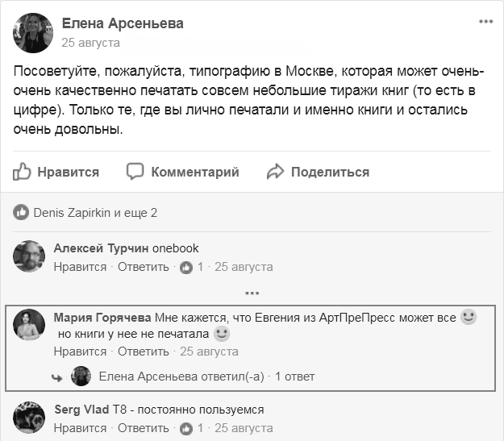Reply to Алексей Турчин's comment with Ответить

coord(143,267)
